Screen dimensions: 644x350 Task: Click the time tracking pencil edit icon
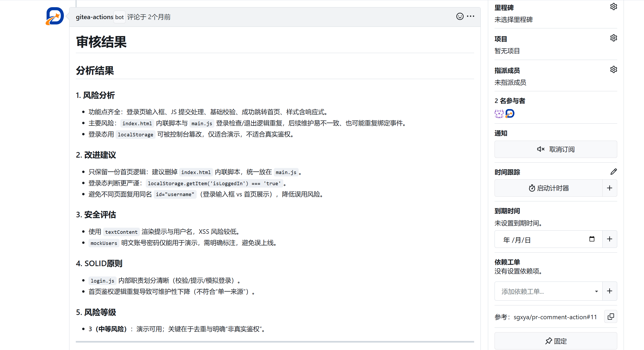point(614,172)
